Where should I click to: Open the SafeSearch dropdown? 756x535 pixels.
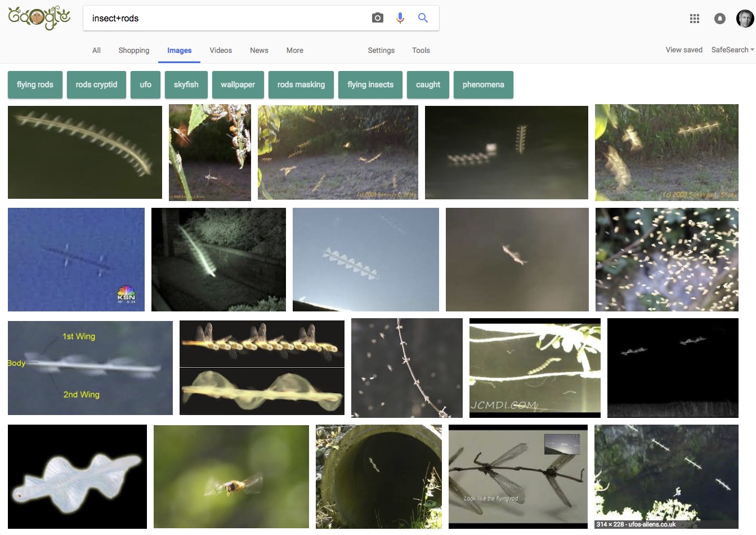tap(731, 50)
